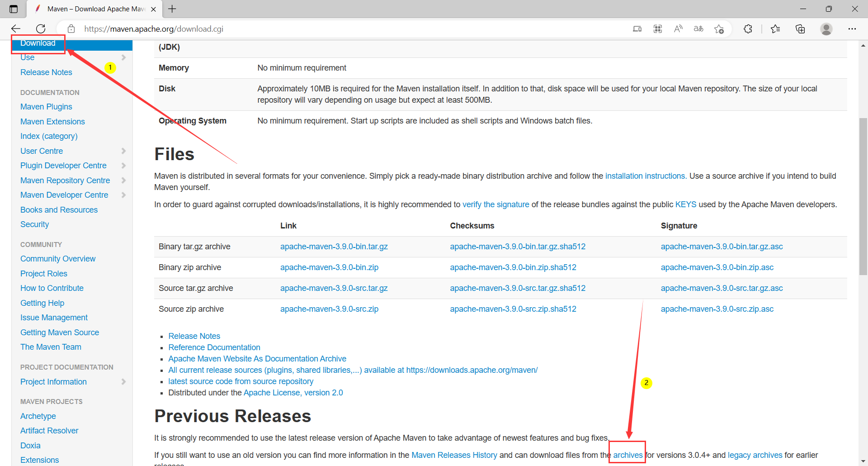Open Getting Maven Source link

tap(60, 333)
